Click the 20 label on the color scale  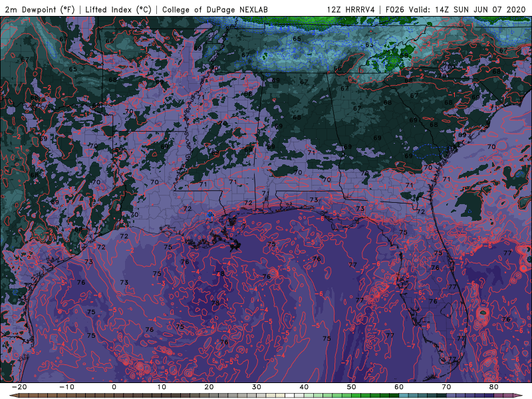(209, 387)
